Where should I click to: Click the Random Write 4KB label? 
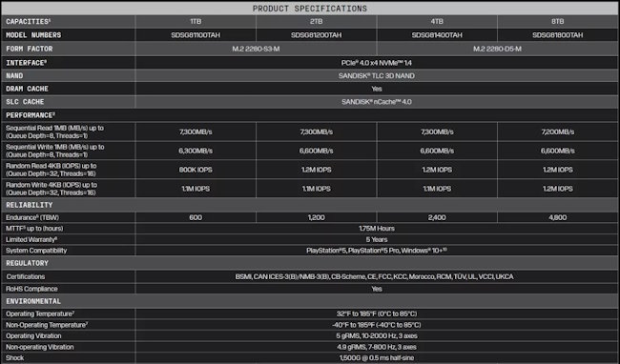tap(52, 189)
